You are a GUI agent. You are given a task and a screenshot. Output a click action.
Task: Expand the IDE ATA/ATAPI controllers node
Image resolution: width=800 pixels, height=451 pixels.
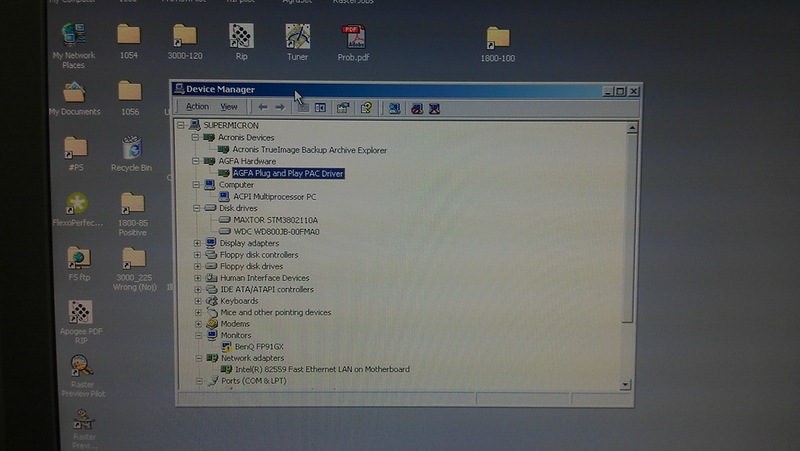pos(197,289)
